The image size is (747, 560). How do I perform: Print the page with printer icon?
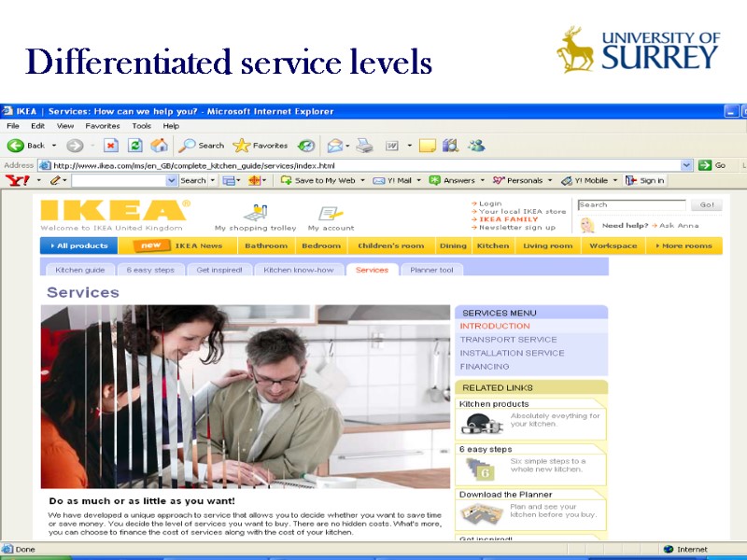pyautogui.click(x=364, y=146)
